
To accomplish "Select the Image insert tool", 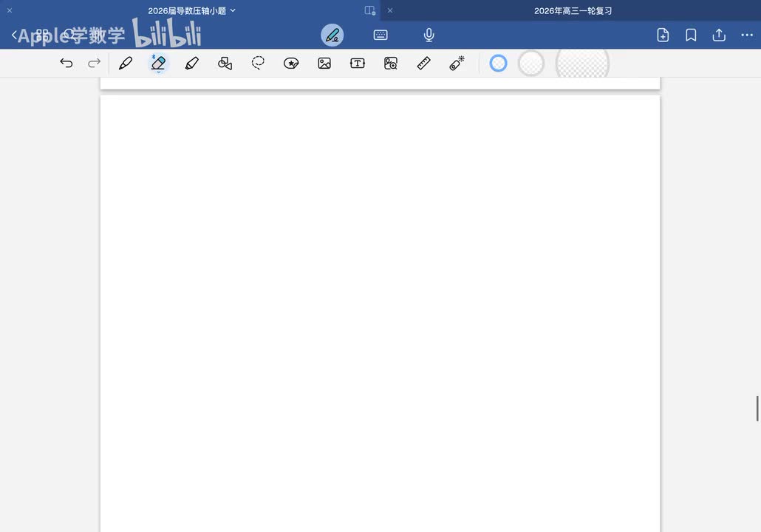I will [x=324, y=63].
